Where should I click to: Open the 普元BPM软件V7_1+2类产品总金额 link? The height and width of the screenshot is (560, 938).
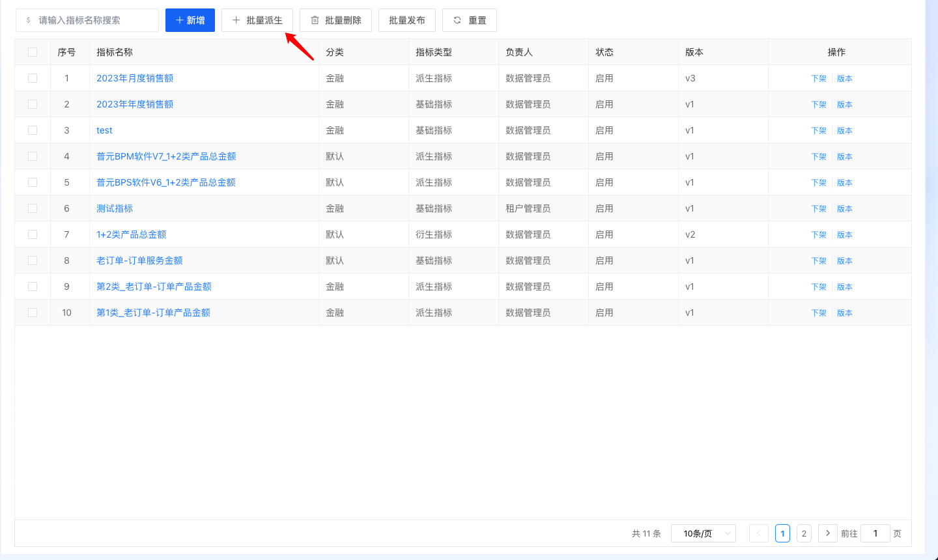[x=166, y=156]
